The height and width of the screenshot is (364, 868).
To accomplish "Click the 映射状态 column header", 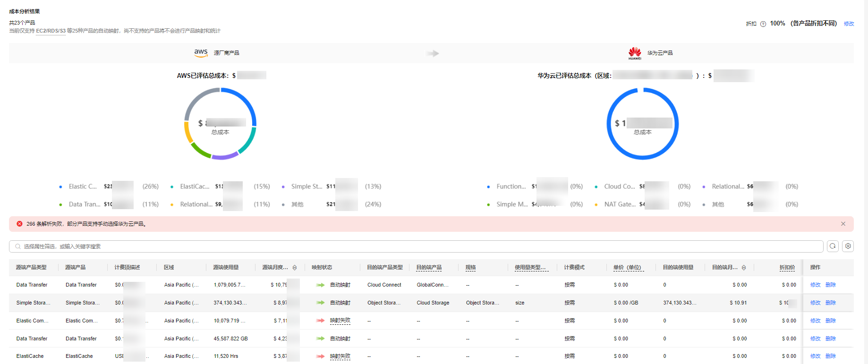I will (x=322, y=267).
